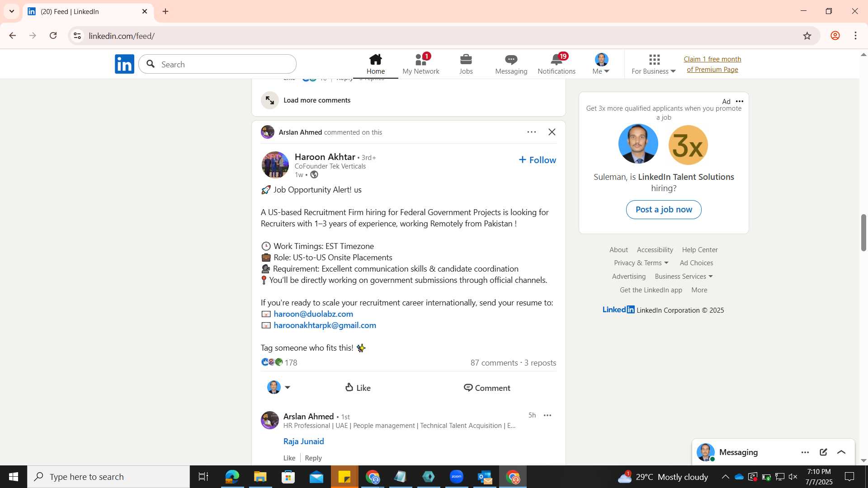This screenshot has width=868, height=488.
Task: Reload the page in Chrome
Action: click(x=53, y=36)
